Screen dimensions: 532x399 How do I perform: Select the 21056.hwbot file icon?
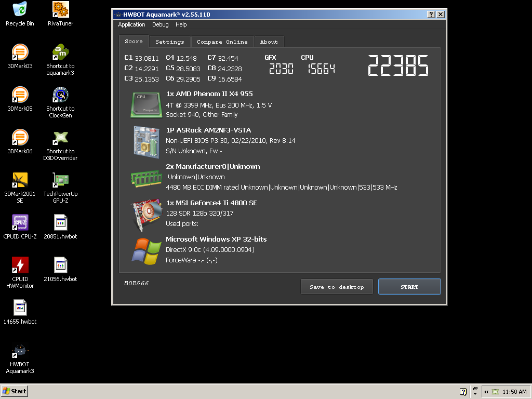tap(60, 270)
